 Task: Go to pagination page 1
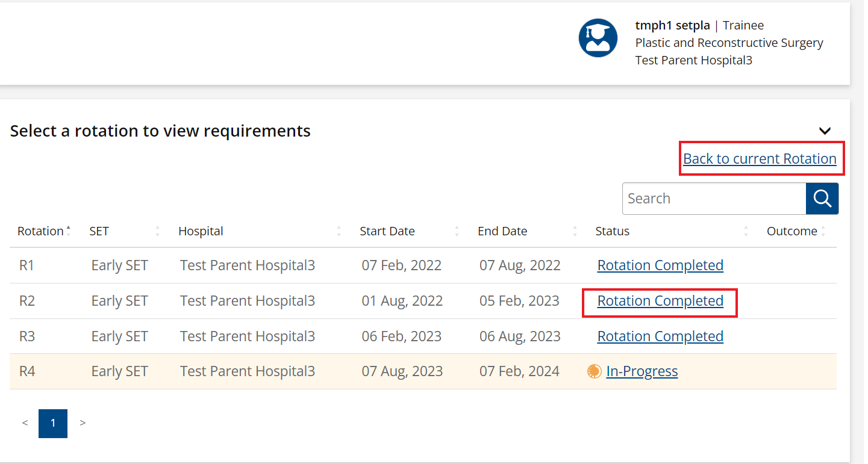pyautogui.click(x=53, y=423)
